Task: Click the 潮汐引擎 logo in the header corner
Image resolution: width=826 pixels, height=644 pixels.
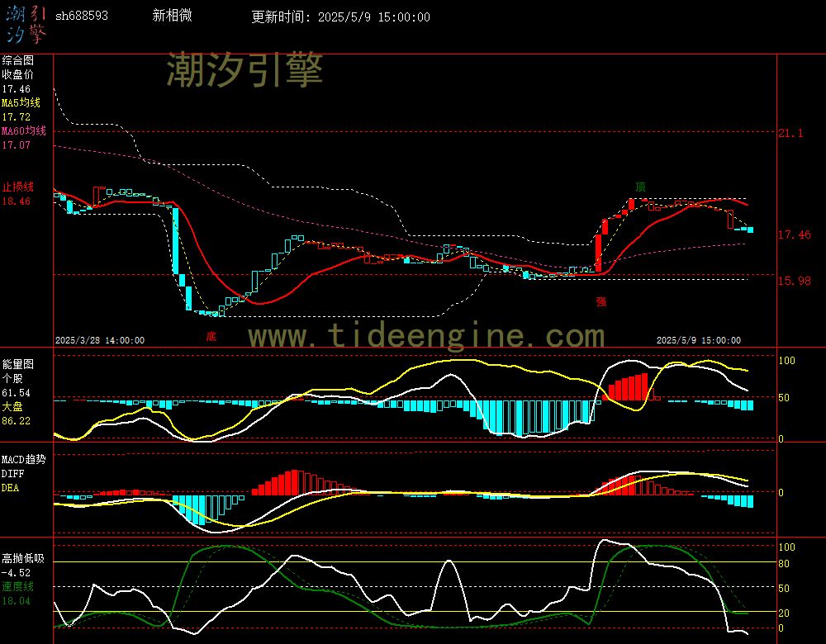Action: click(x=26, y=25)
